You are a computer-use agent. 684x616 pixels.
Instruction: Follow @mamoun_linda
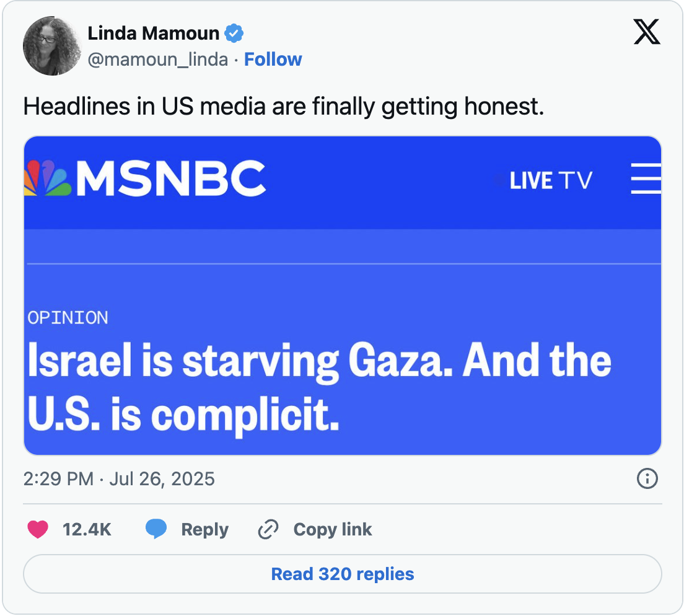tap(273, 59)
